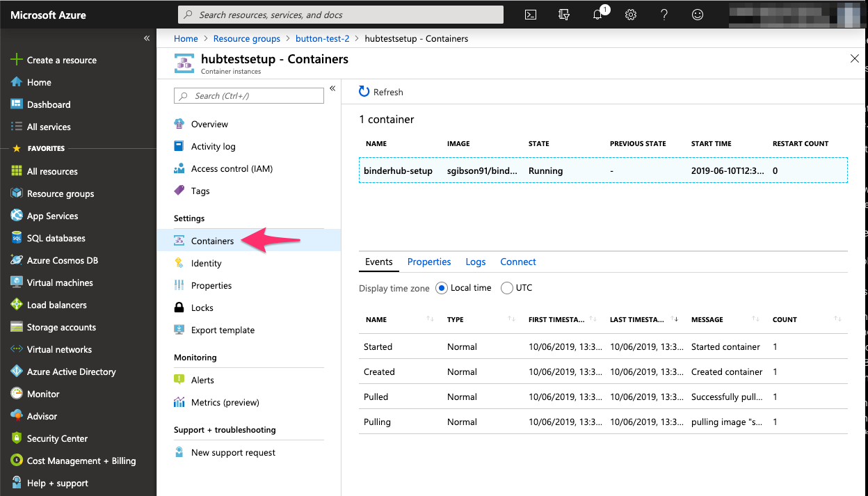This screenshot has height=496, width=868.
Task: Sort events by MESSAGE column arrows
Action: point(756,319)
